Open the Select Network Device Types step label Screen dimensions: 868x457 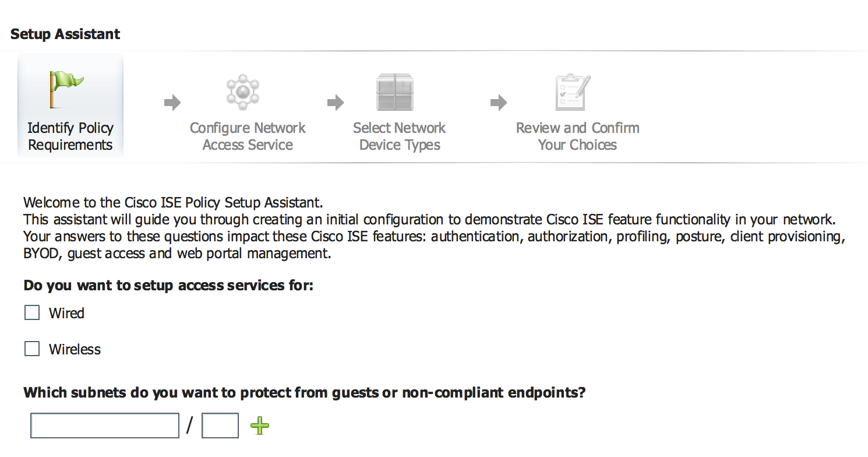coord(399,136)
